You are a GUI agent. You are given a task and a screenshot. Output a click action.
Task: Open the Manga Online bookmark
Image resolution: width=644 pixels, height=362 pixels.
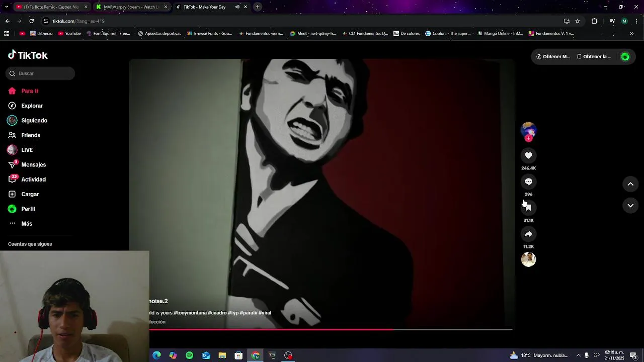500,34
